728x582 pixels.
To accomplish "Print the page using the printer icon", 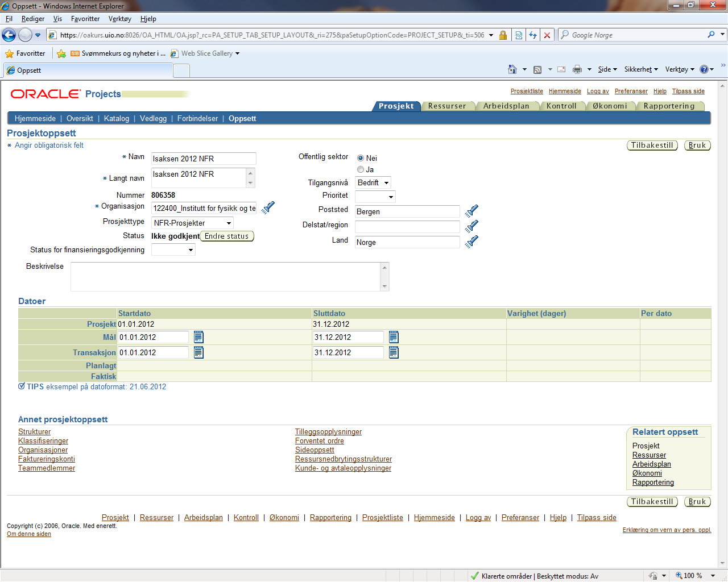I will tap(577, 69).
